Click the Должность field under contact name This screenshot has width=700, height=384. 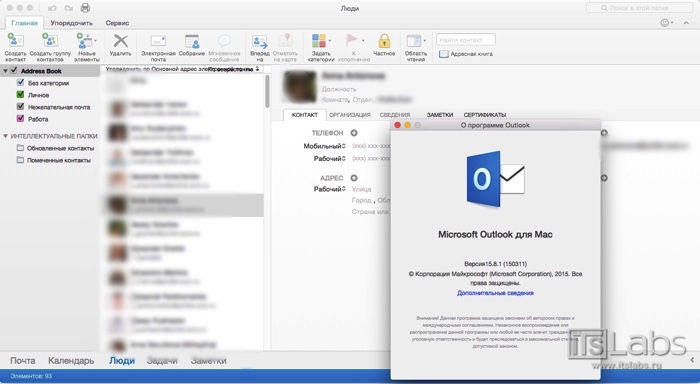(339, 89)
